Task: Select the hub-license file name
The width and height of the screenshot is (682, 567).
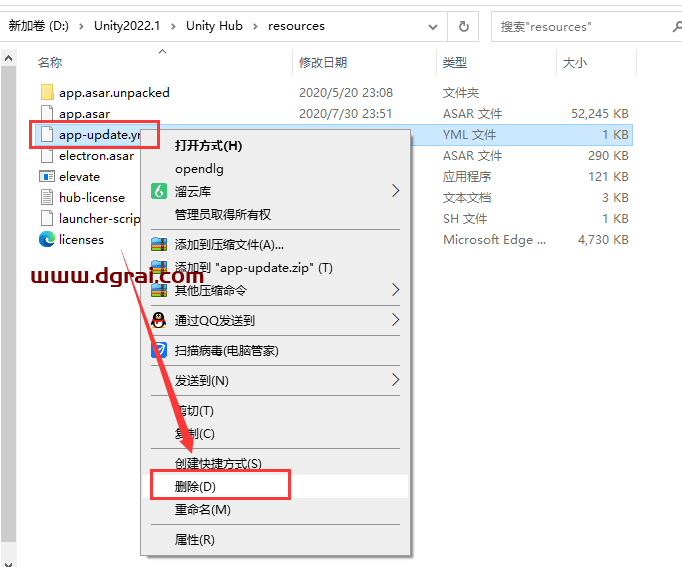Action: click(x=92, y=197)
